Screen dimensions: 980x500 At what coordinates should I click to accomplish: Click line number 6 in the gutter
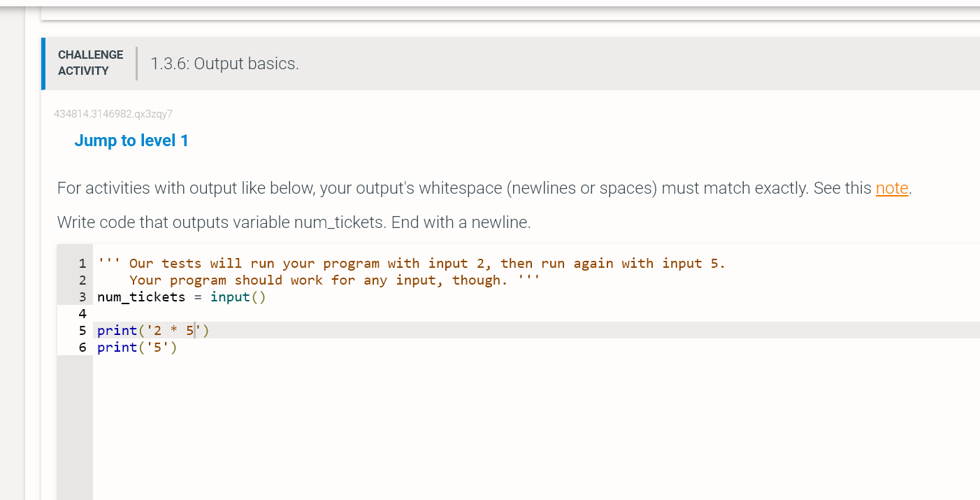click(x=82, y=347)
